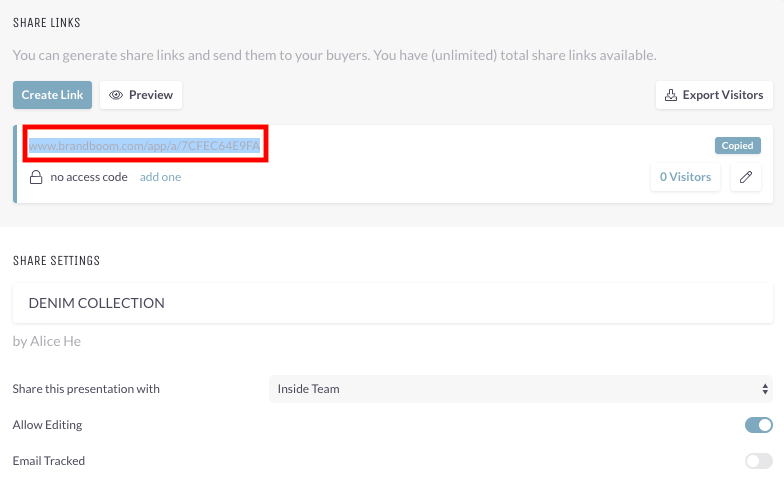Click the pencil edit icon for share link
784x498 pixels.
[746, 177]
